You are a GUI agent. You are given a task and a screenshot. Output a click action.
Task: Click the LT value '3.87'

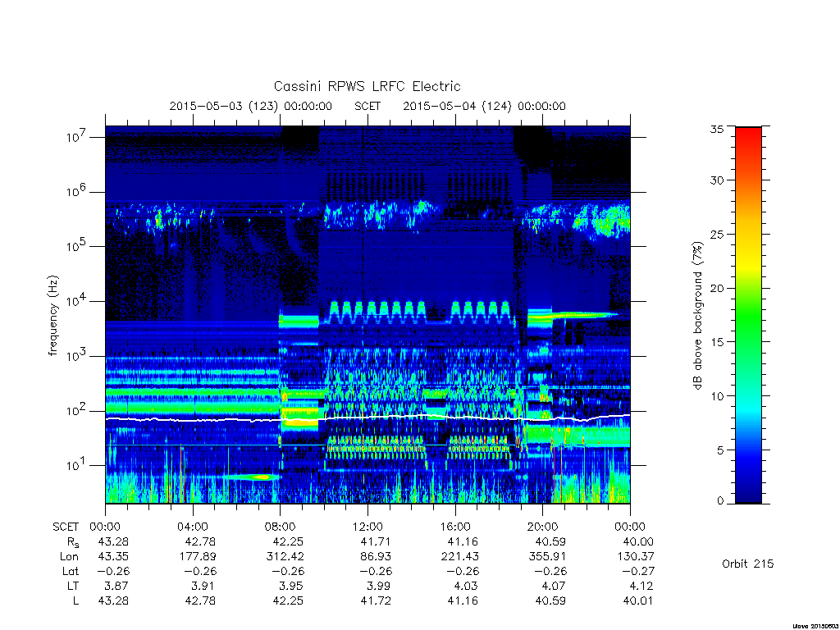[x=116, y=586]
